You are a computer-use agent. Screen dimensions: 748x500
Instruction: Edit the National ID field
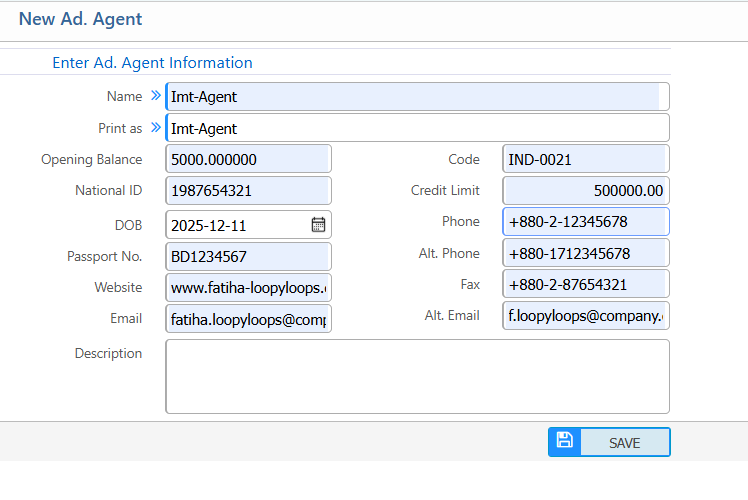coord(247,190)
